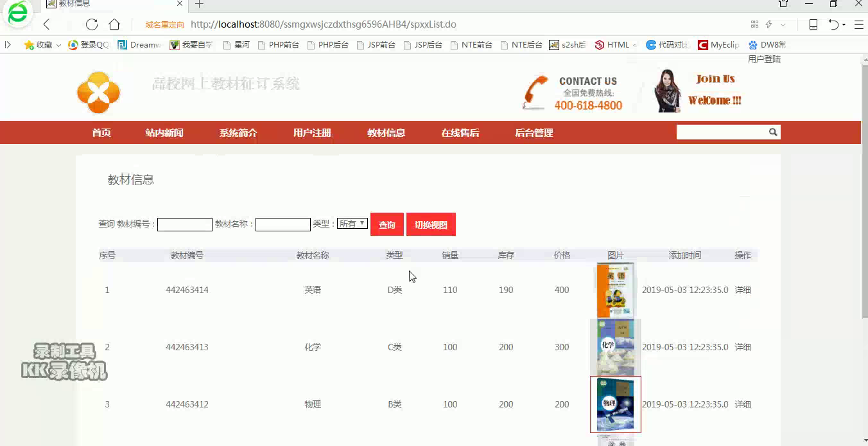Open 用户注册 menu item
The width and height of the screenshot is (868, 446).
pyautogui.click(x=312, y=133)
